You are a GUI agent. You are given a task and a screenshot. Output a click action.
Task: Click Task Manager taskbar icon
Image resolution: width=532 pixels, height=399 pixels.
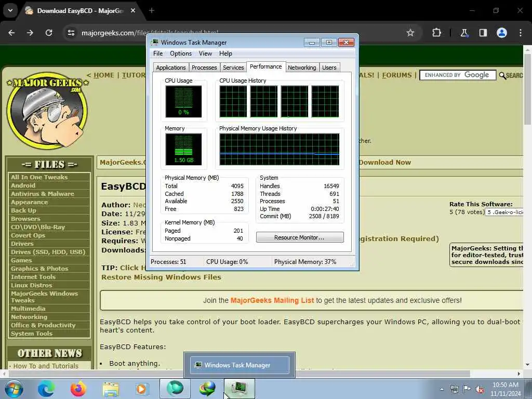[x=239, y=389]
